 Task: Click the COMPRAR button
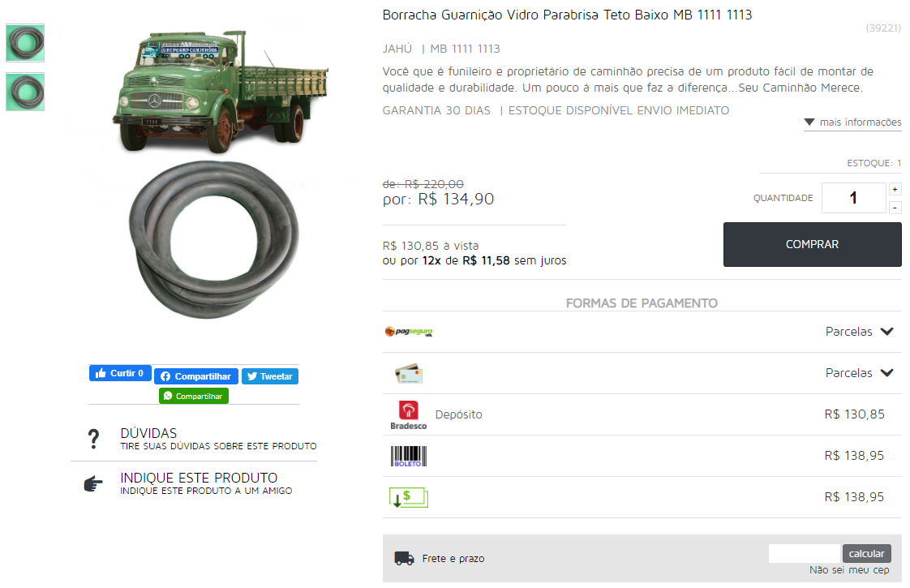[812, 244]
